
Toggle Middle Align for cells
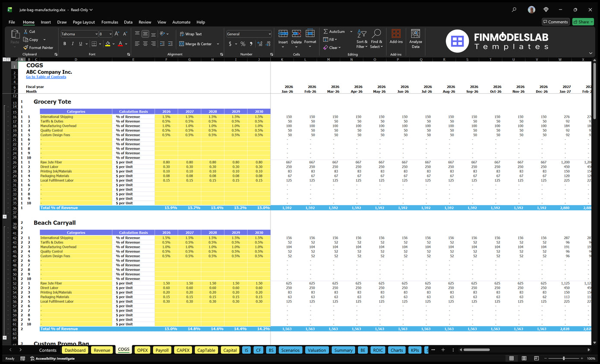click(145, 34)
